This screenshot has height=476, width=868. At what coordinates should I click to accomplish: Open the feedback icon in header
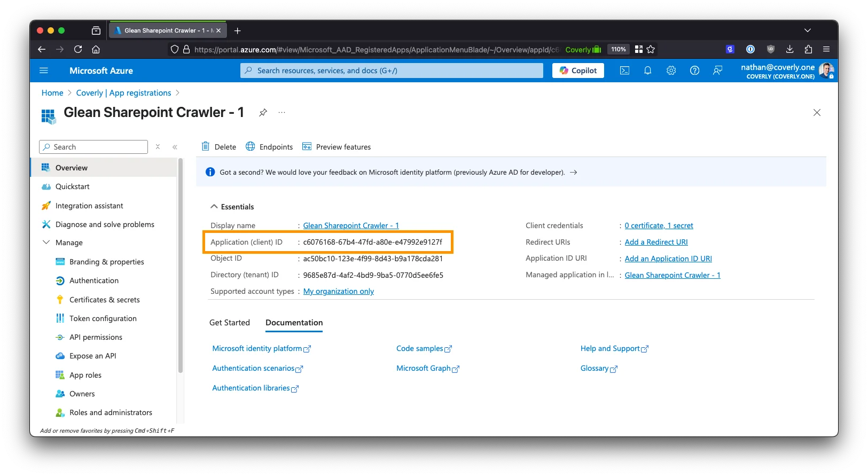718,71
